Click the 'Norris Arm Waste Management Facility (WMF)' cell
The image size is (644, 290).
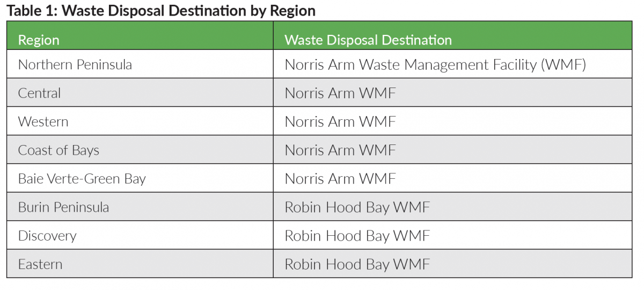click(435, 64)
